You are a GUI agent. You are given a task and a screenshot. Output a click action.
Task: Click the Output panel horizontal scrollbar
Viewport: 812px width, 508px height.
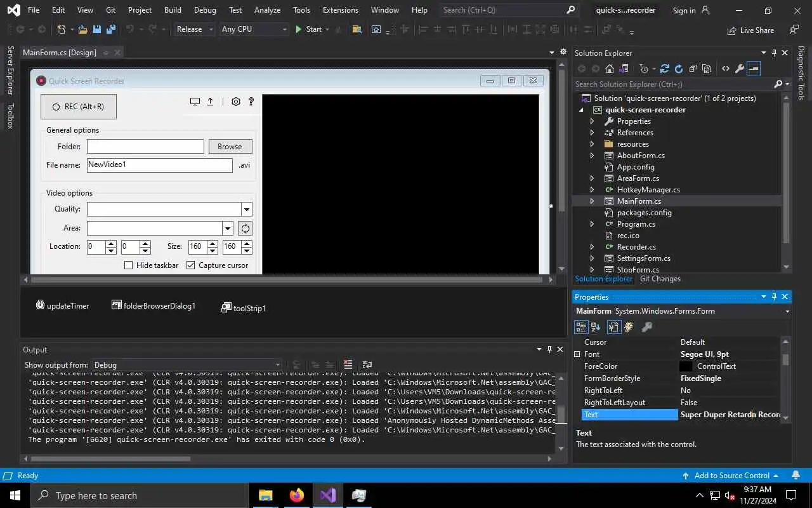(110, 458)
